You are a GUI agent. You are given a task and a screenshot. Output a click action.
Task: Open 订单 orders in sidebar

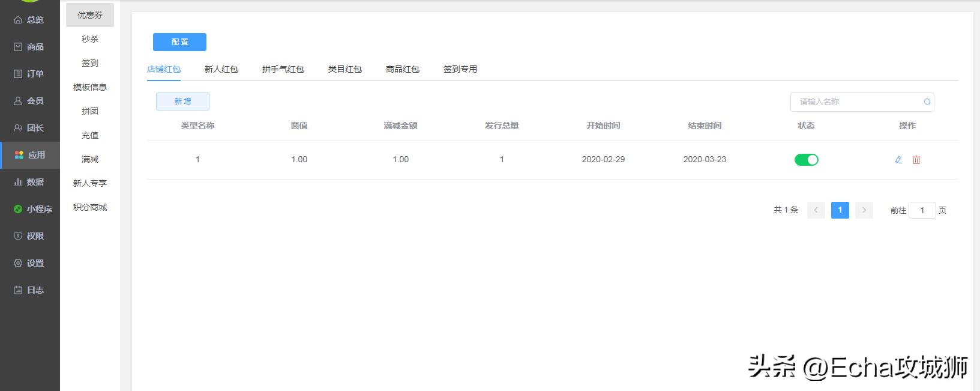pos(29,74)
